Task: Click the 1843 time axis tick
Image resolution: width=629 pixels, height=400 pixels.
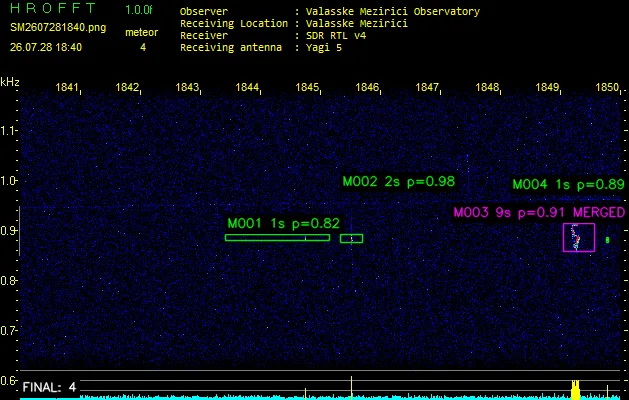Action: click(x=187, y=87)
